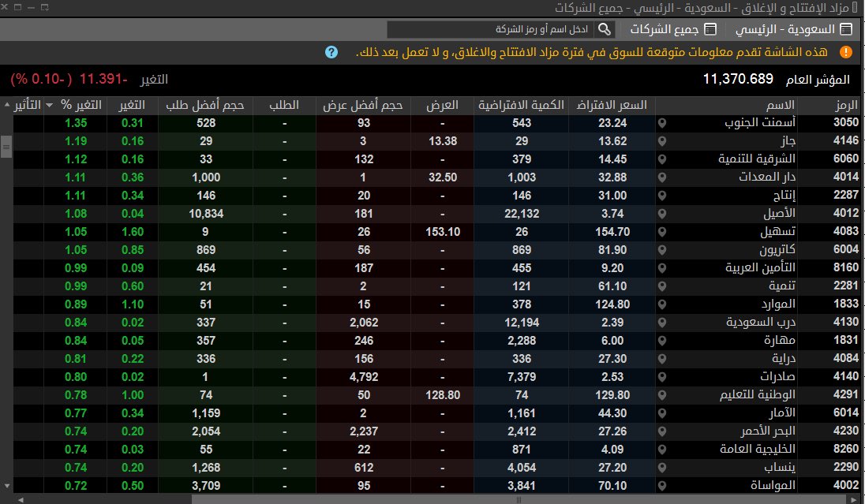Click location pin icon for تسهيل row

[x=662, y=232]
